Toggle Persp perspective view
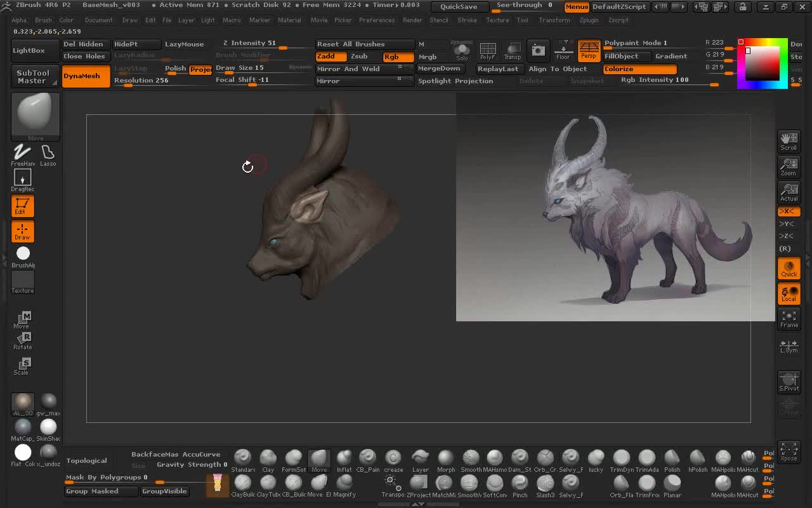The image size is (812, 508). [589, 50]
